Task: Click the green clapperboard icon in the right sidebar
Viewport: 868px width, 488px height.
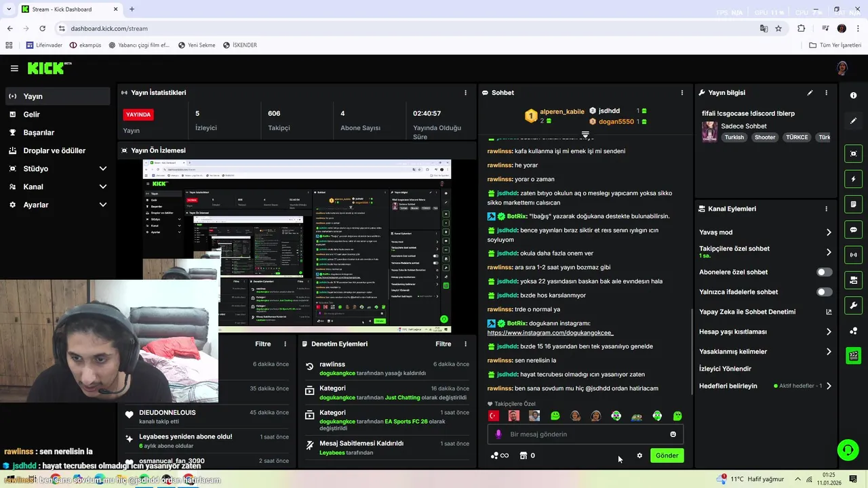Action: [x=854, y=355]
